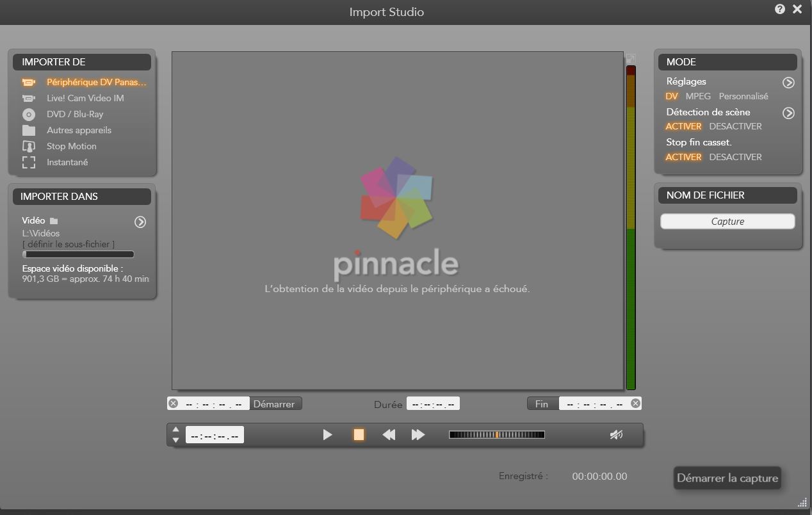Increase the timecode with up arrow
The image size is (812, 515).
176,430
